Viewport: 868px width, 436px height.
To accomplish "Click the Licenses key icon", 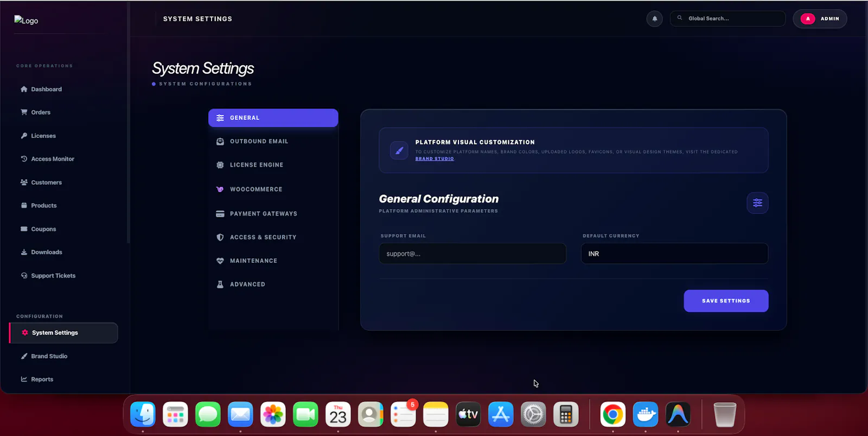I will pyautogui.click(x=24, y=136).
